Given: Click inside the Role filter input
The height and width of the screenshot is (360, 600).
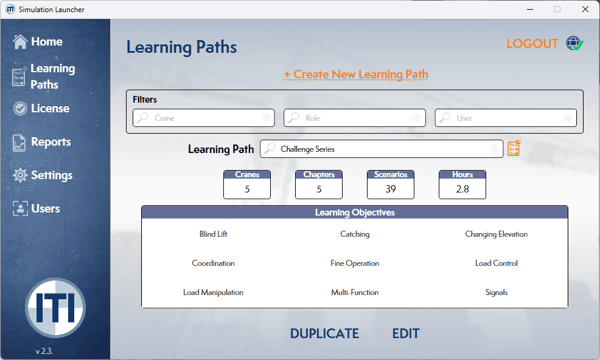Looking at the screenshot, I should click(x=355, y=118).
